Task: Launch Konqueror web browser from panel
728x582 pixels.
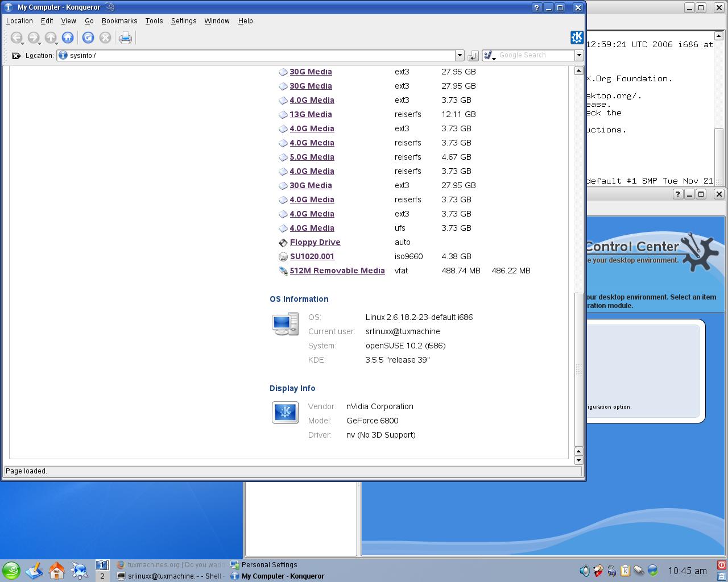Action: point(80,571)
